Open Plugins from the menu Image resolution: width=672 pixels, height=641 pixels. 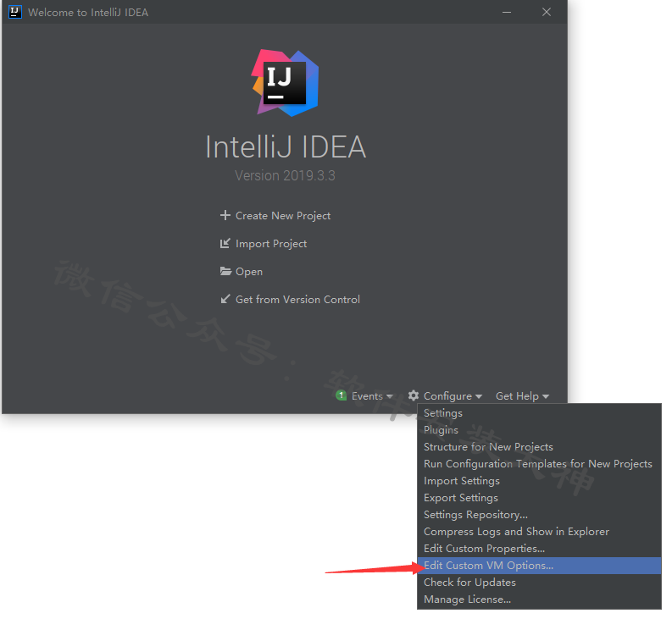(x=539, y=430)
